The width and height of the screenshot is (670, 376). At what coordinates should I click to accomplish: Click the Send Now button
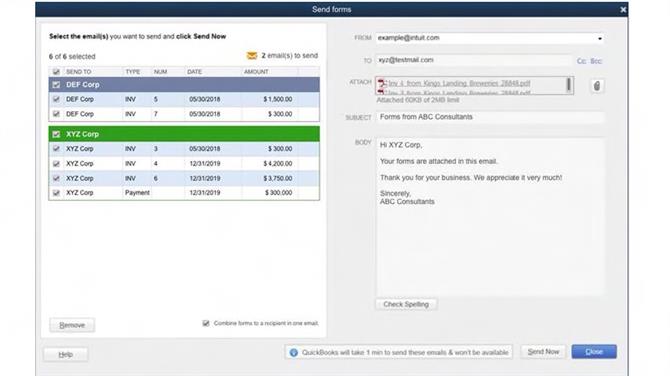543,352
